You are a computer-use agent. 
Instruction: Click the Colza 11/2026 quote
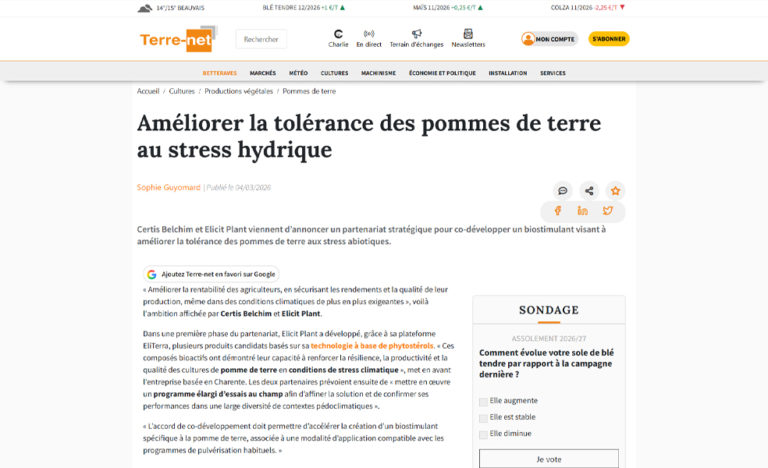pyautogui.click(x=588, y=8)
